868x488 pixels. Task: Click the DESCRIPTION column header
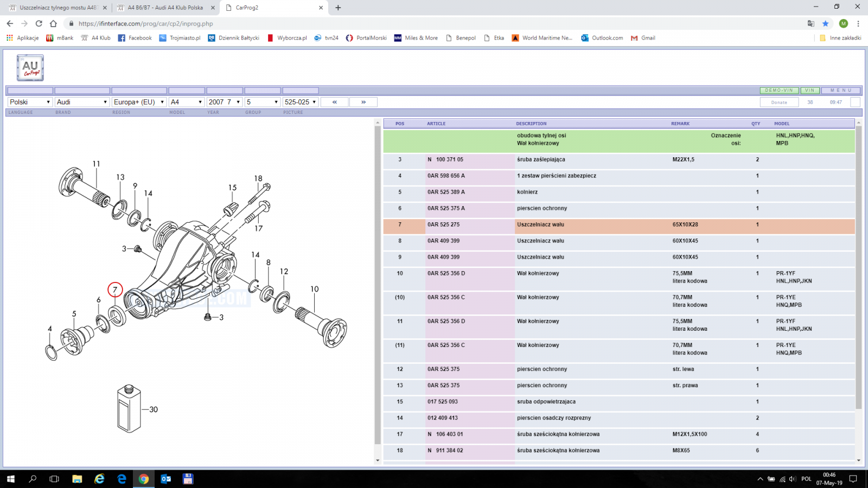[x=531, y=124]
